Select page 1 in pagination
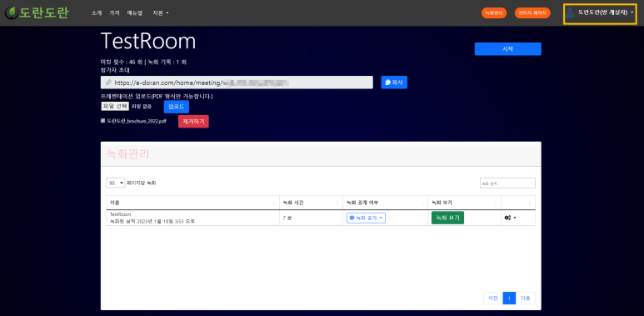 coord(509,298)
